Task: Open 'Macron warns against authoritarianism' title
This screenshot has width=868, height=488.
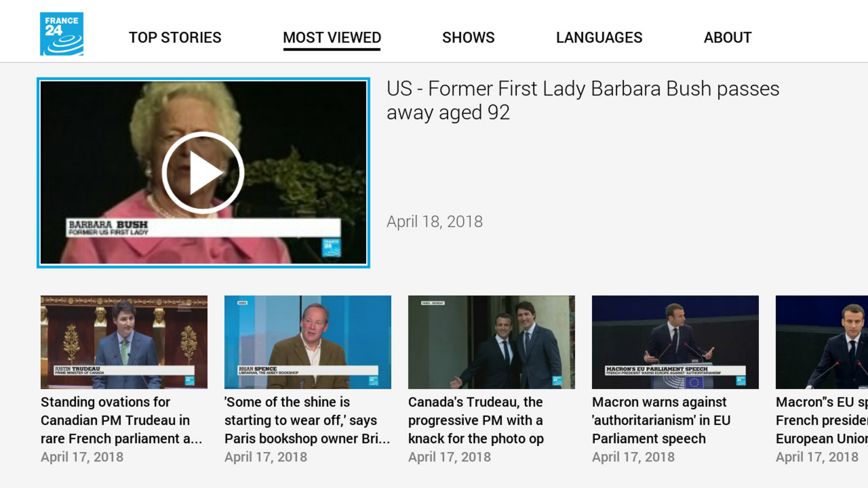Action: pos(661,420)
